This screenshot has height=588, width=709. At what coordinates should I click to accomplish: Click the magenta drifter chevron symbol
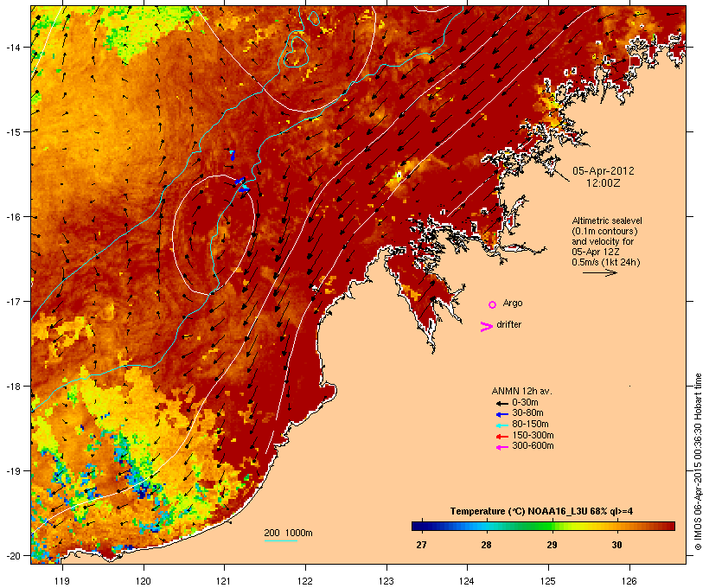coord(486,327)
